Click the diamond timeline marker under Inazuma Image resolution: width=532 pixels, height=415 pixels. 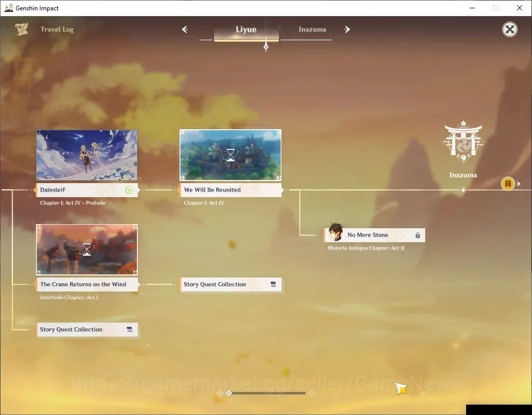click(x=463, y=190)
